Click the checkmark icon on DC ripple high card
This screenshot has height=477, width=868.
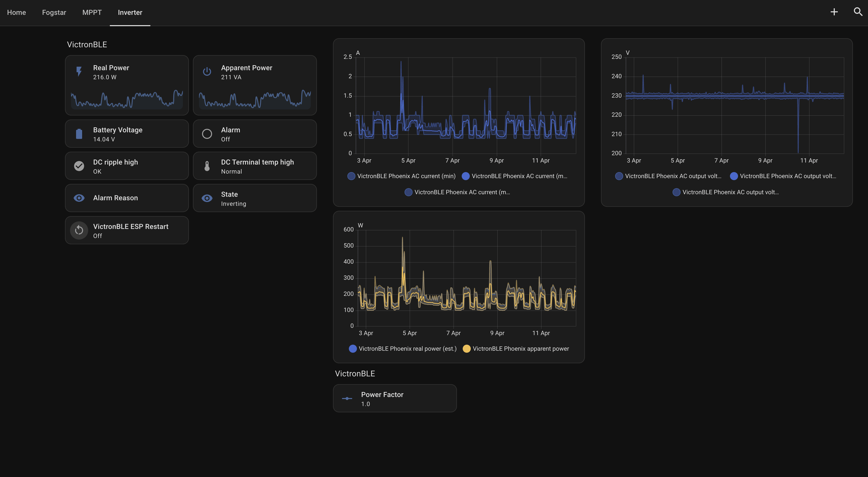79,166
